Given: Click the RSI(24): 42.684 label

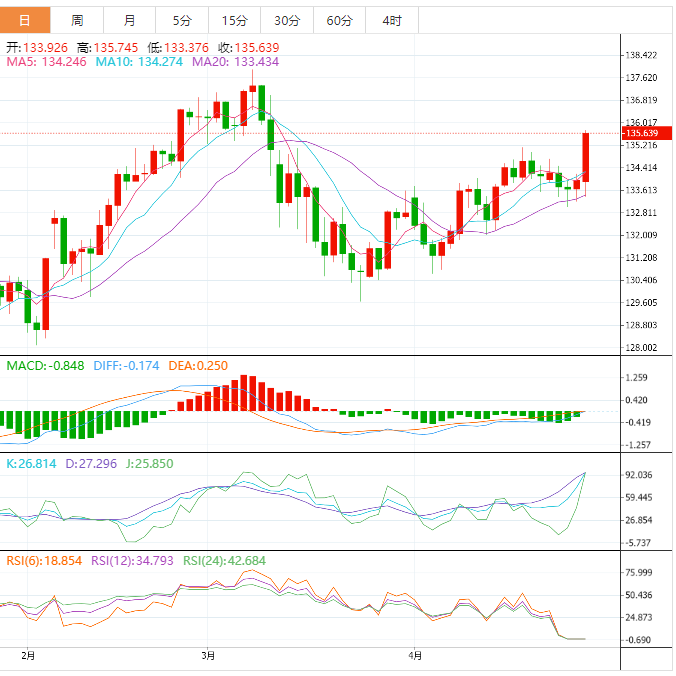Looking at the screenshot, I should point(224,561).
